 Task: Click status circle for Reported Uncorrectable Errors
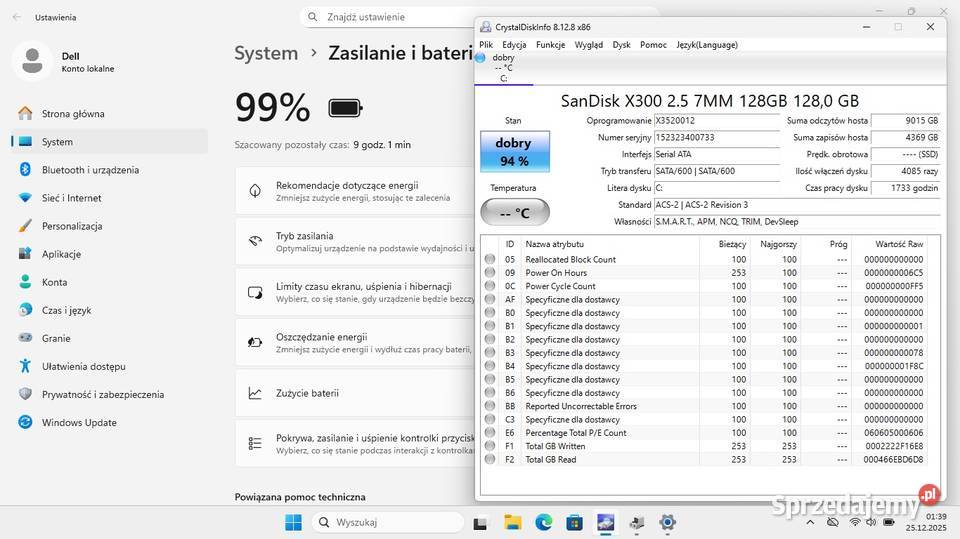(x=490, y=406)
